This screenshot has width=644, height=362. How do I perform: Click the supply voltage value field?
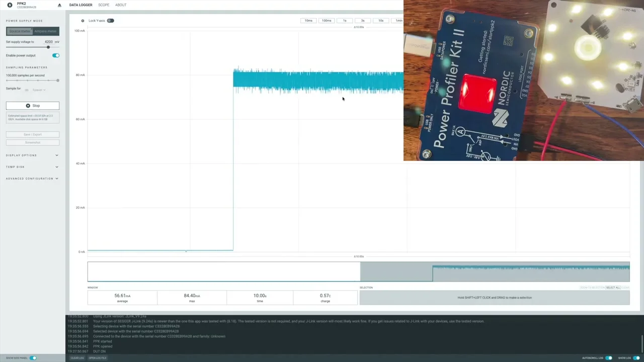point(49,42)
